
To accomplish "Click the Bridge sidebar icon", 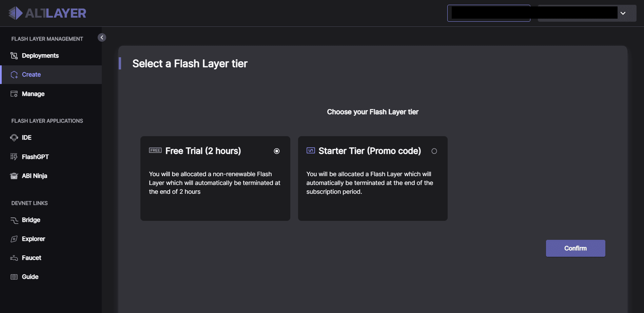I will click(x=14, y=220).
